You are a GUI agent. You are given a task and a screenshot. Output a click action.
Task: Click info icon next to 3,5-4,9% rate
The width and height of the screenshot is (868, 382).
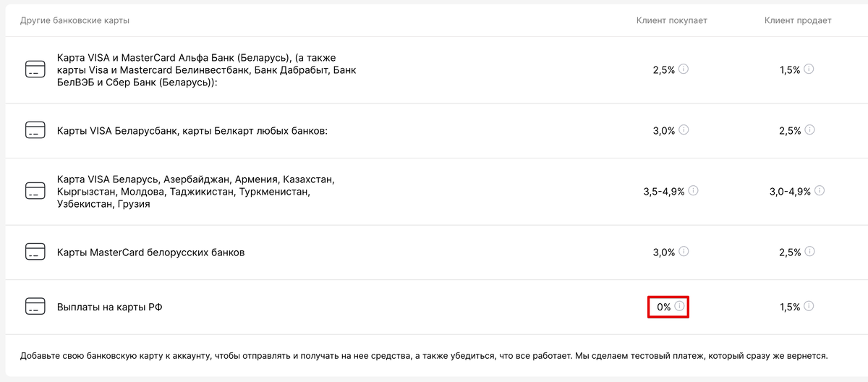pyautogui.click(x=693, y=191)
